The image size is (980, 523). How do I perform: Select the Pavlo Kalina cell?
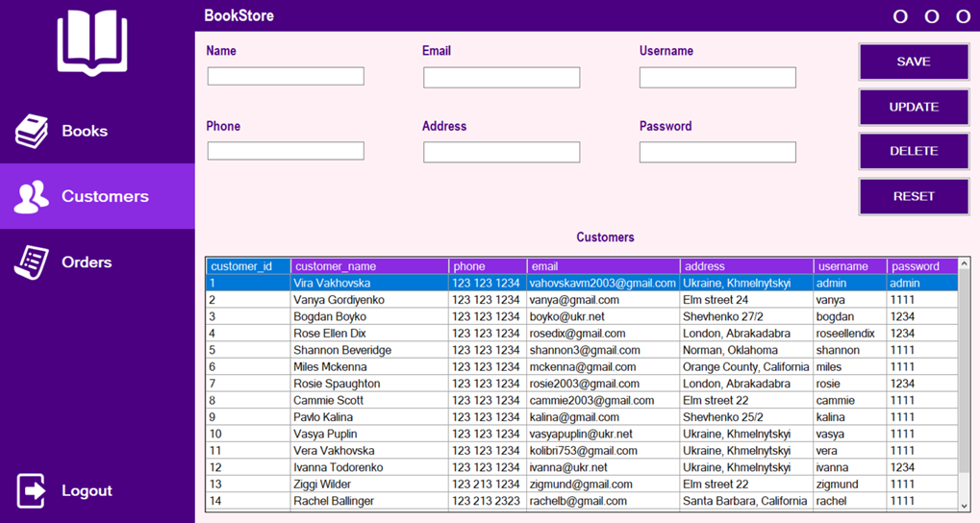(369, 417)
